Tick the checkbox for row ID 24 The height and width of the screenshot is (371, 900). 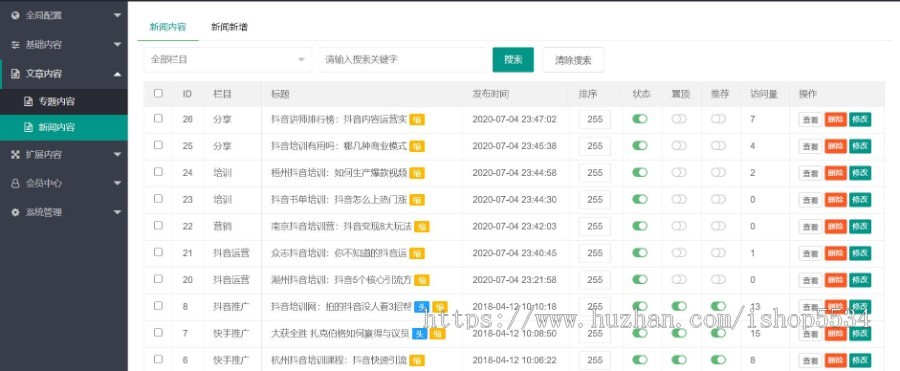pyautogui.click(x=158, y=172)
